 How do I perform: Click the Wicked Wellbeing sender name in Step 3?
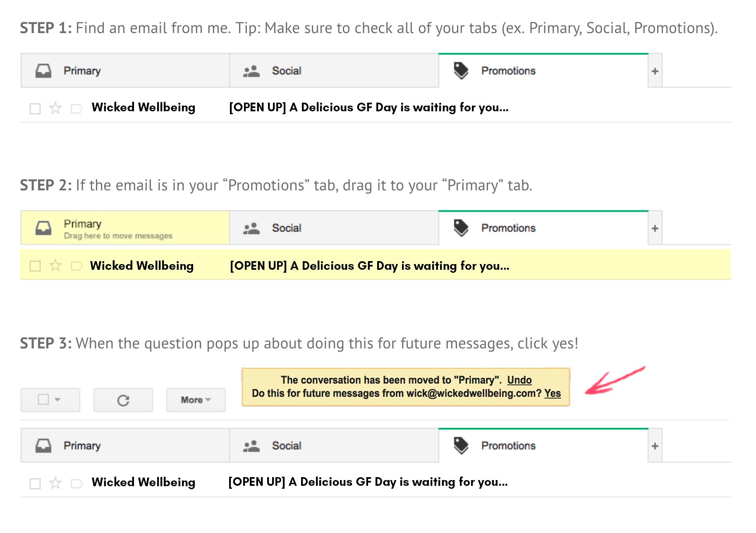coord(144,483)
